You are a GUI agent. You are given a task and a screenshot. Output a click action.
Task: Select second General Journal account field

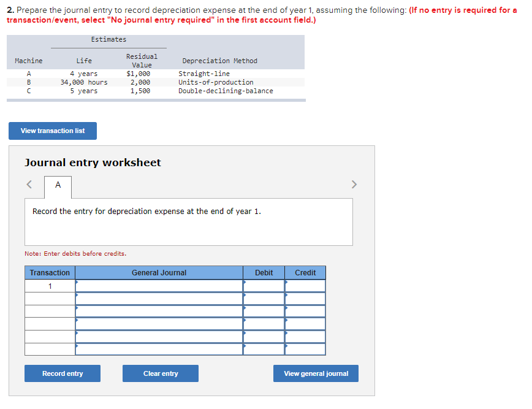click(x=159, y=299)
